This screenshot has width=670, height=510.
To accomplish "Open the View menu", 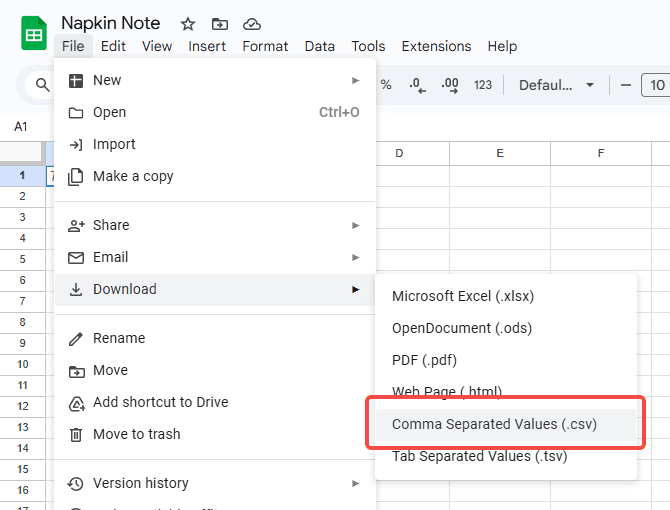I will click(x=157, y=46).
